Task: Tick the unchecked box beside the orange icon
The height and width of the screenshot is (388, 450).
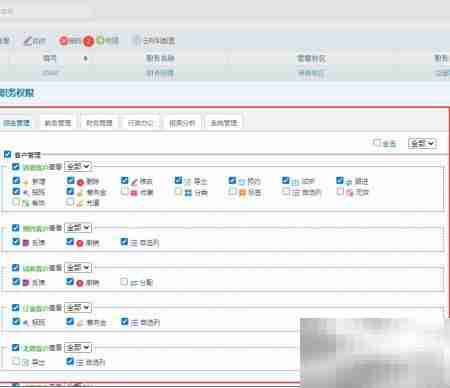Action: 233,191
